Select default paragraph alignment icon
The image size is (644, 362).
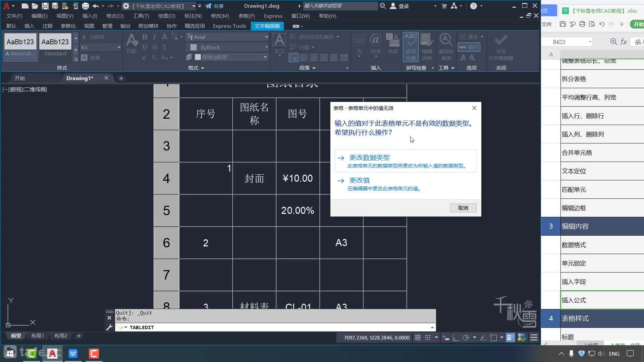(293, 58)
